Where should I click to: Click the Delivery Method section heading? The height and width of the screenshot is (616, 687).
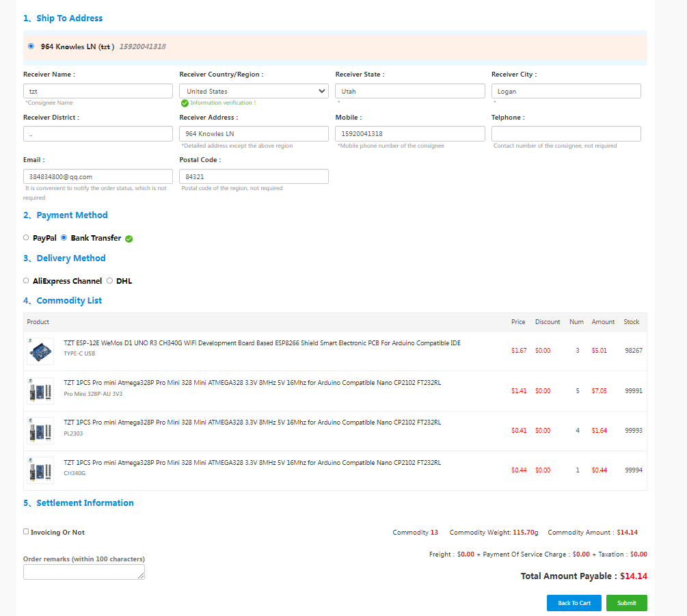(64, 258)
